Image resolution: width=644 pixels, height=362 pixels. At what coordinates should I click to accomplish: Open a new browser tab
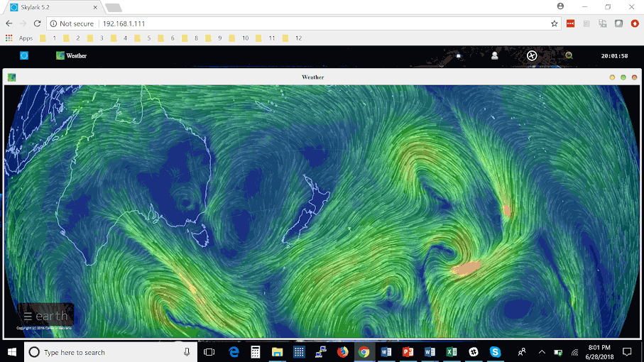tap(114, 7)
